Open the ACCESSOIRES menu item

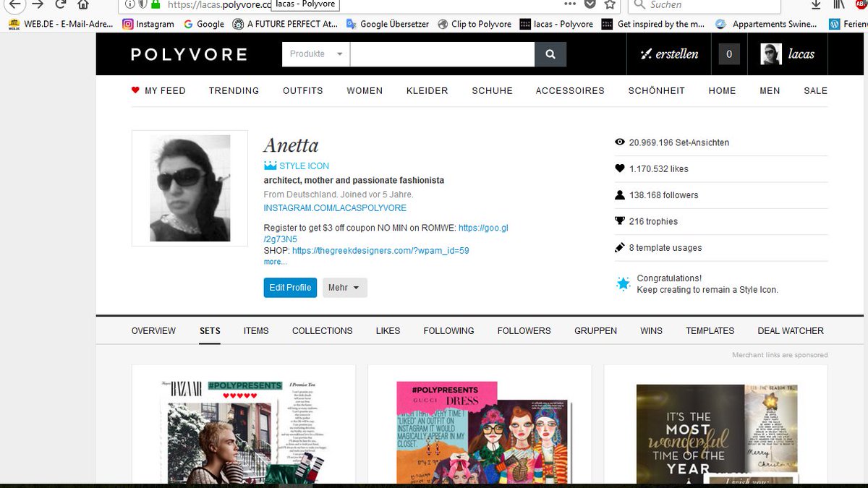click(570, 90)
